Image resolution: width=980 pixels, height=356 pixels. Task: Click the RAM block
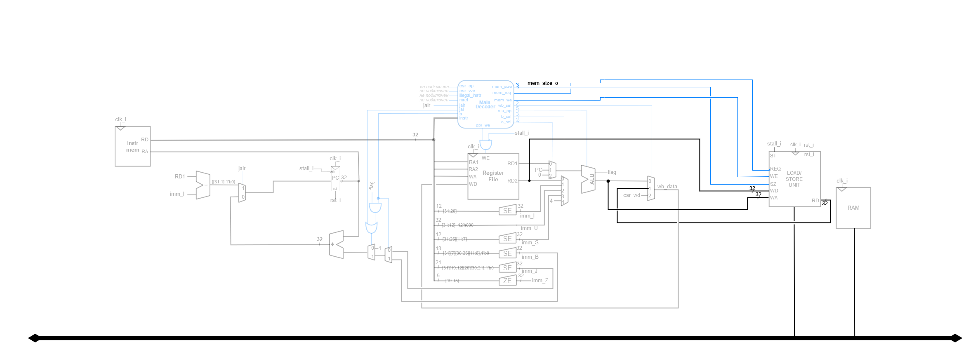853,208
